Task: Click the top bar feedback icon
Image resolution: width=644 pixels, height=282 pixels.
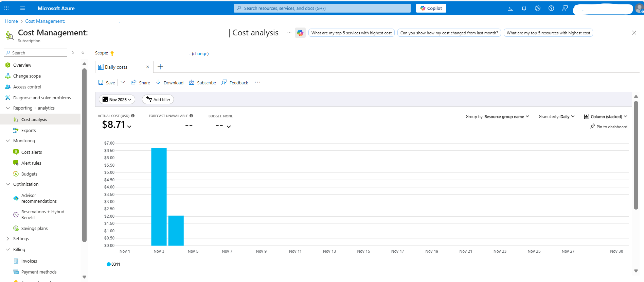Action: pos(565,8)
